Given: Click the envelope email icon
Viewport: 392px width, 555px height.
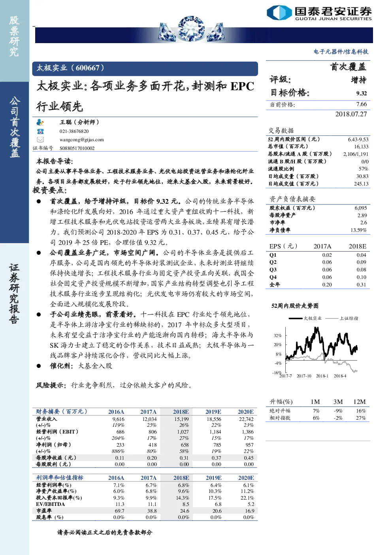Looking at the screenshot, I should point(40,140).
